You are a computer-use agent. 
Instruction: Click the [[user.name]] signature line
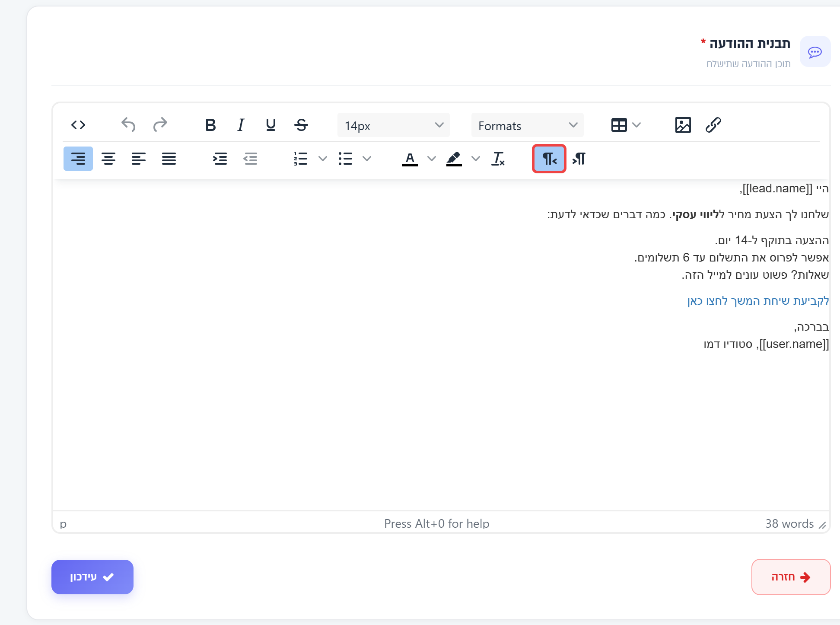[766, 344]
